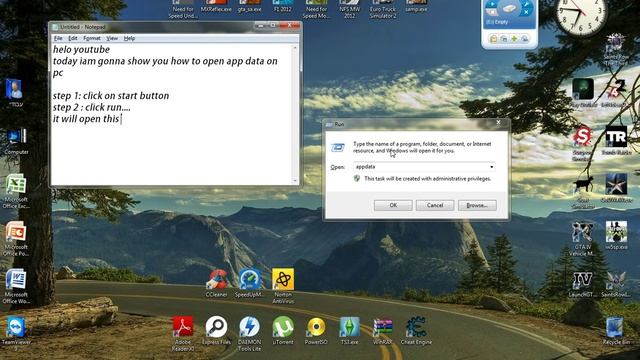Launch Microsoft Office Excel shortcut
This screenshot has width=640, height=360.
(16, 191)
